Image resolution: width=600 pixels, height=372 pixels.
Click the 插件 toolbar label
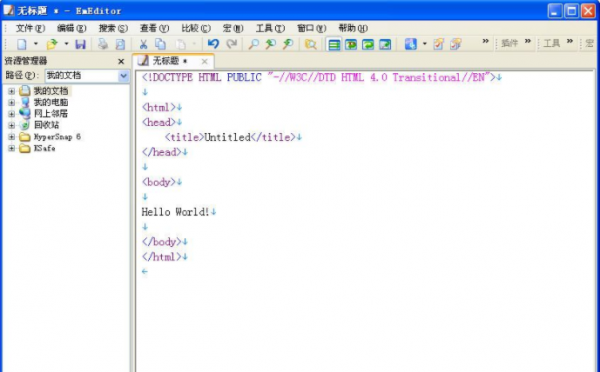[509, 43]
